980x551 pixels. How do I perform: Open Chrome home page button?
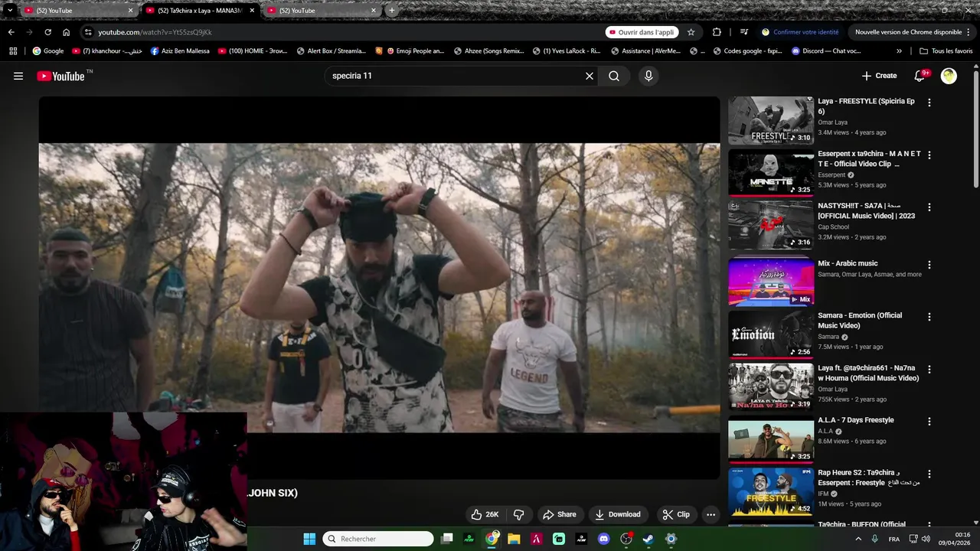pos(66,32)
